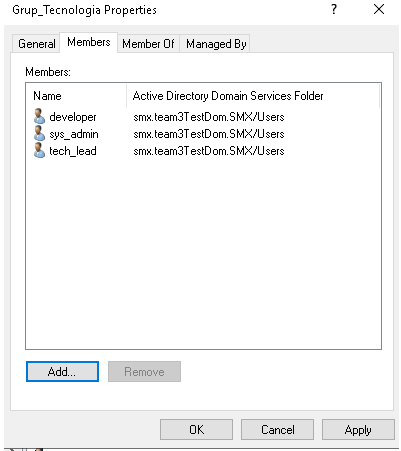
Task: Click the Apply button
Action: point(358,429)
